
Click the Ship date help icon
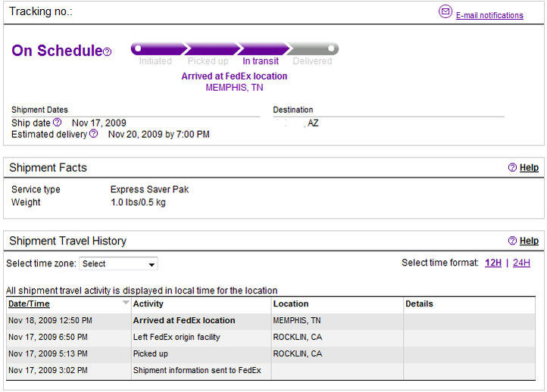click(x=58, y=123)
